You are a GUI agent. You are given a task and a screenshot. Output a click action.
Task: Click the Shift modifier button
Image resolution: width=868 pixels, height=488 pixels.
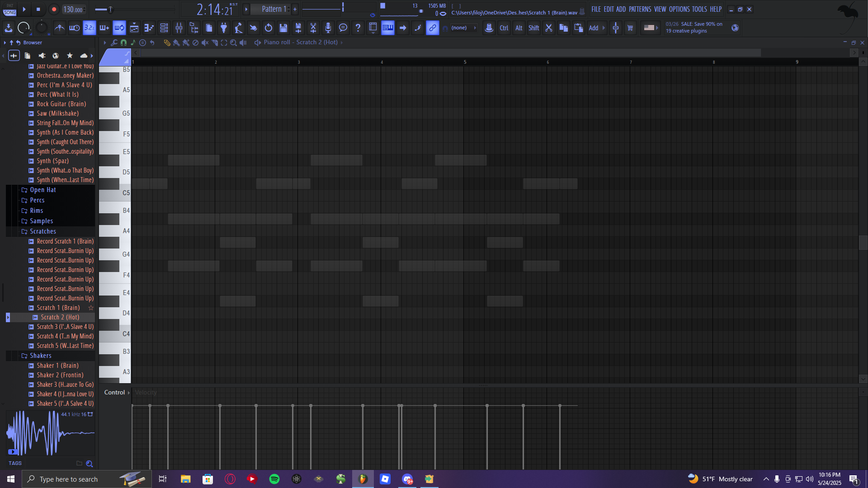[533, 28]
